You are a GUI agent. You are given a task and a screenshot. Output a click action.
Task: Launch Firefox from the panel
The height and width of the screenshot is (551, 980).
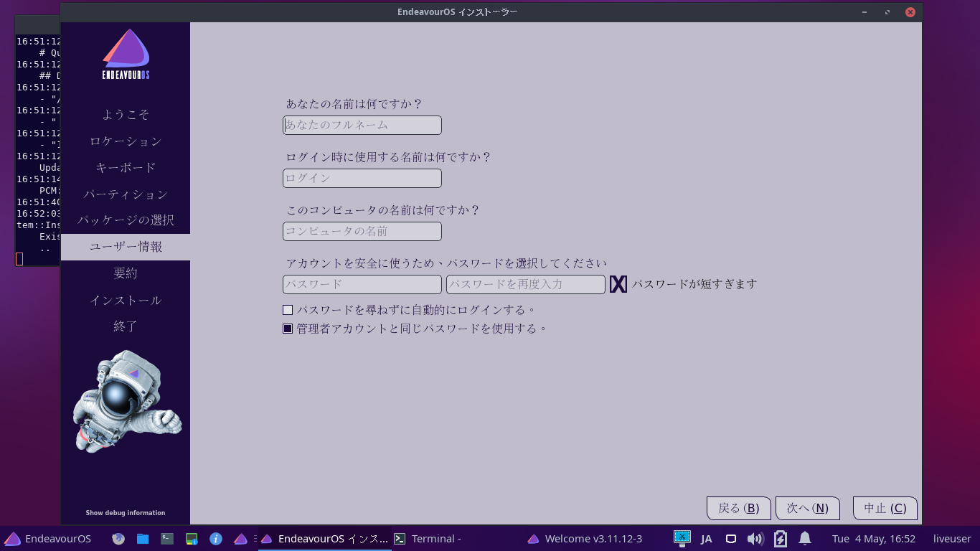click(x=118, y=539)
